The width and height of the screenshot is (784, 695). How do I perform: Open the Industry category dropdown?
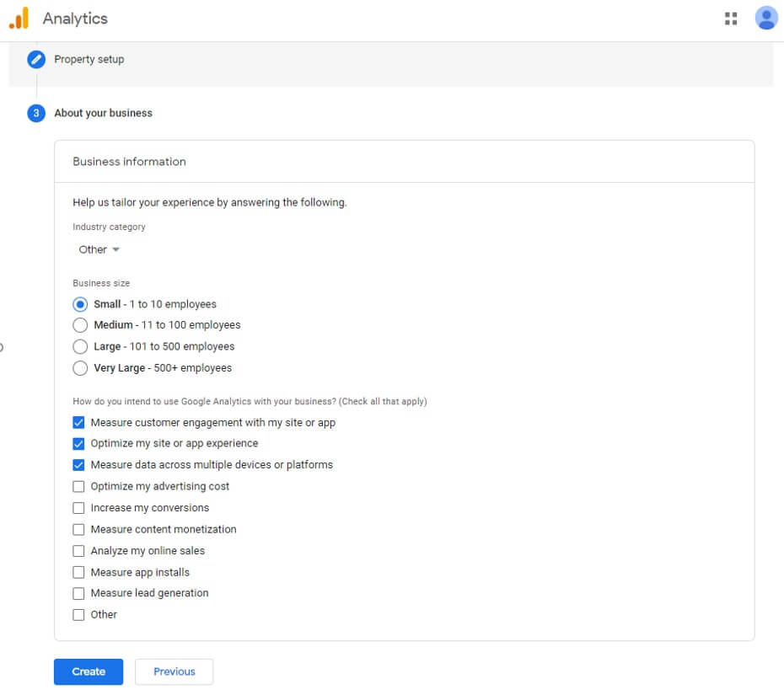[x=99, y=249]
